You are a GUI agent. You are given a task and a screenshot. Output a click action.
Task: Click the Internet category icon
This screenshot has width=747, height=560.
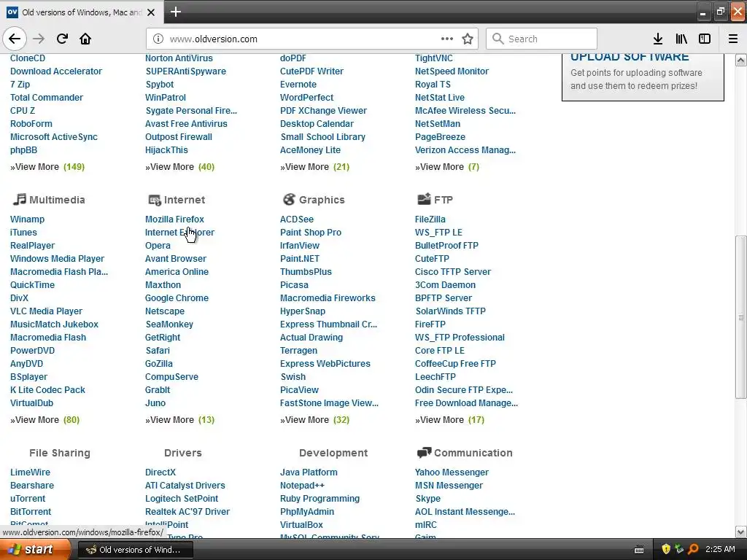pos(155,200)
